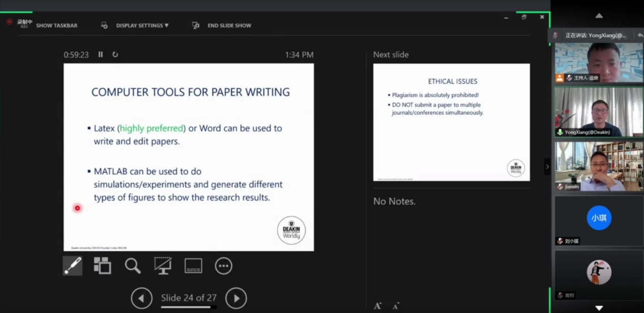The height and width of the screenshot is (313, 644).
Task: Make the notes text smaller
Action: [396, 306]
